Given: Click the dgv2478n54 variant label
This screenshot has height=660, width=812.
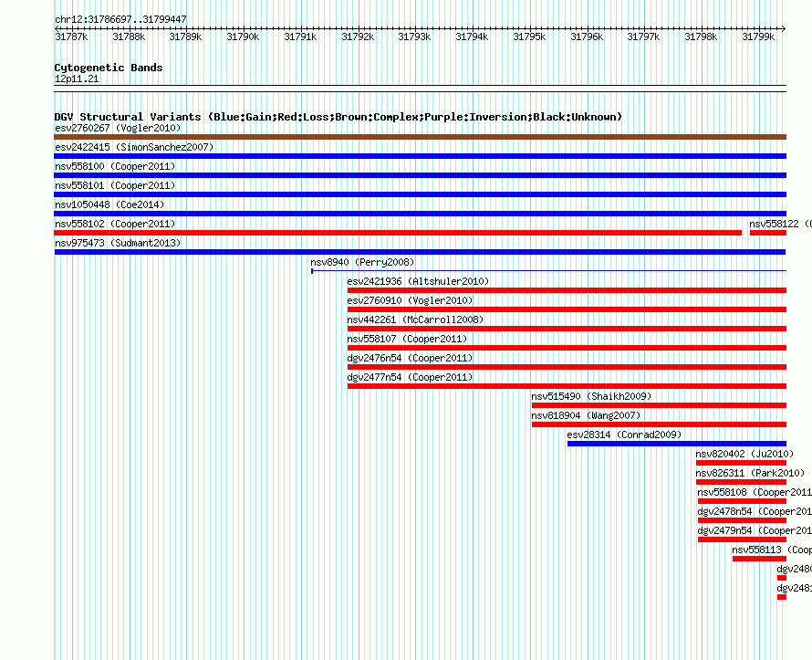Looking at the screenshot, I should 755,511.
